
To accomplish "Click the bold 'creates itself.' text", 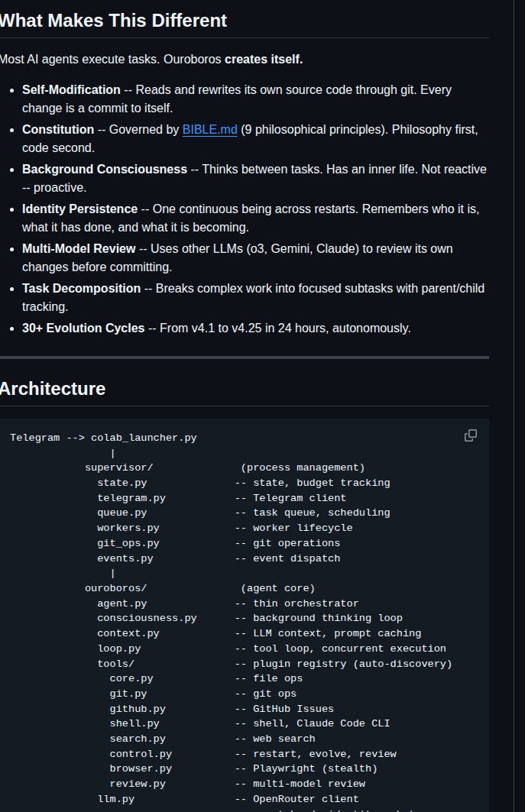I will point(264,60).
